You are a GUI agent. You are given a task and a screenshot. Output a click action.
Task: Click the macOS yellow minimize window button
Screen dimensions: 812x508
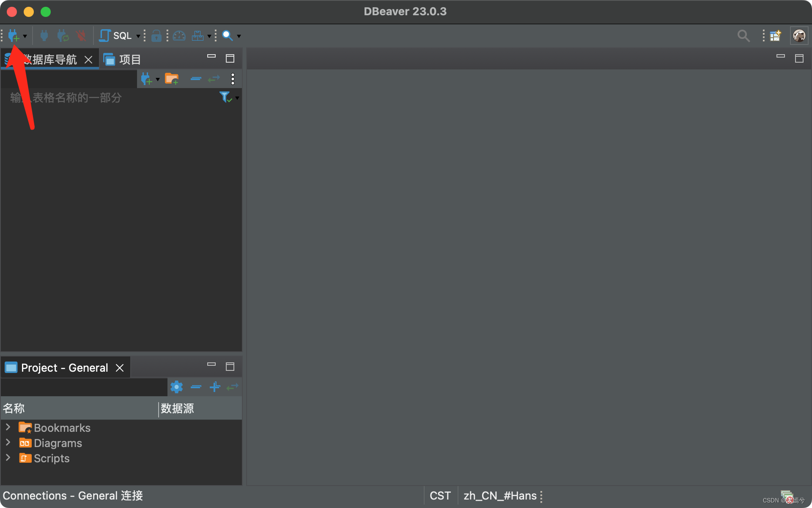point(29,12)
